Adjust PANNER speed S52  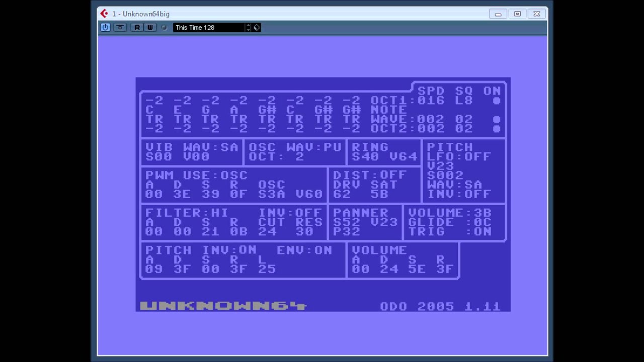(x=347, y=222)
